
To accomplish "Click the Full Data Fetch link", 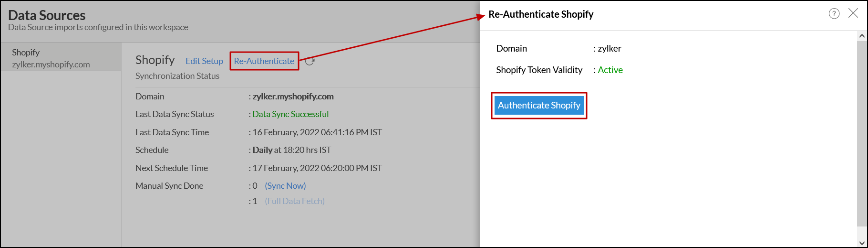I will [295, 201].
